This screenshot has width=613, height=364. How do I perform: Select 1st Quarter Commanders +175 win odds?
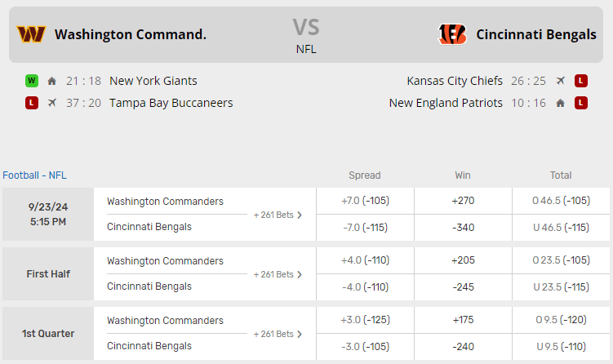462,320
